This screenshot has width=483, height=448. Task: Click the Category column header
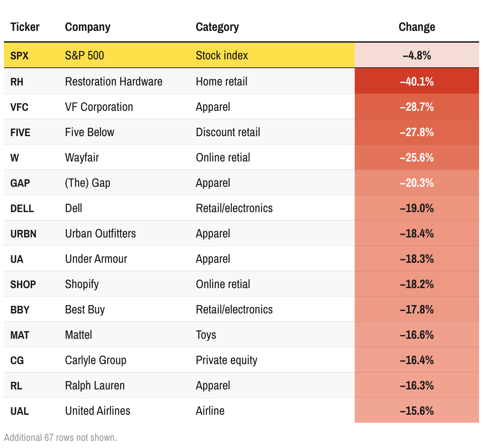point(217,27)
